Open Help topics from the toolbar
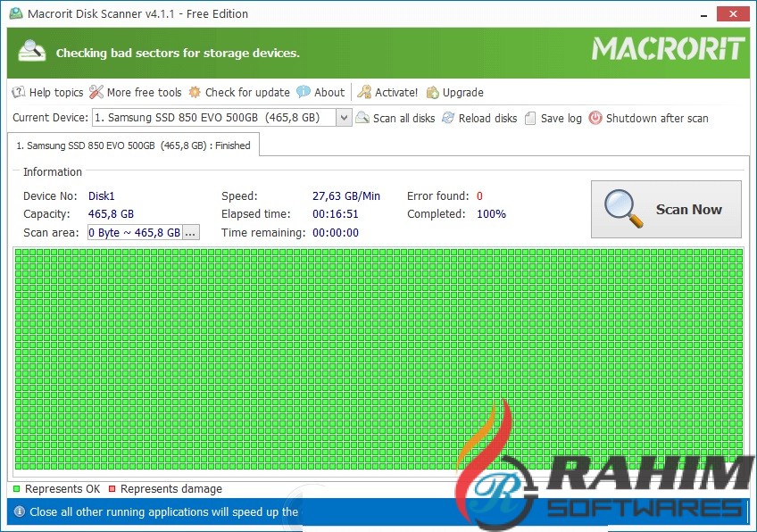Image resolution: width=757 pixels, height=532 pixels. coord(47,92)
